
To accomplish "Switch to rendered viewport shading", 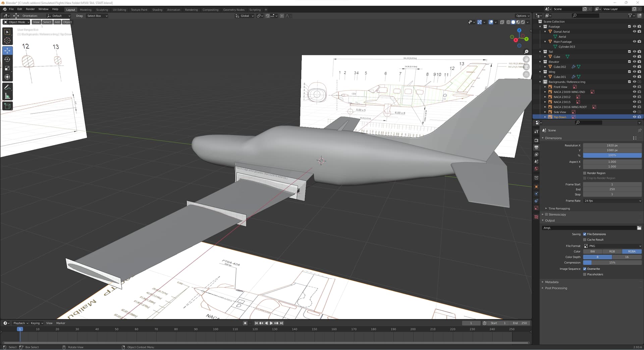I will tap(523, 22).
